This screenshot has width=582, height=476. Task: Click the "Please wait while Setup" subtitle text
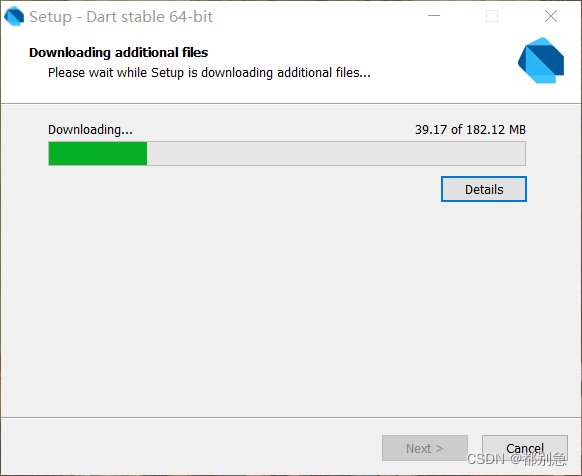[x=116, y=72]
